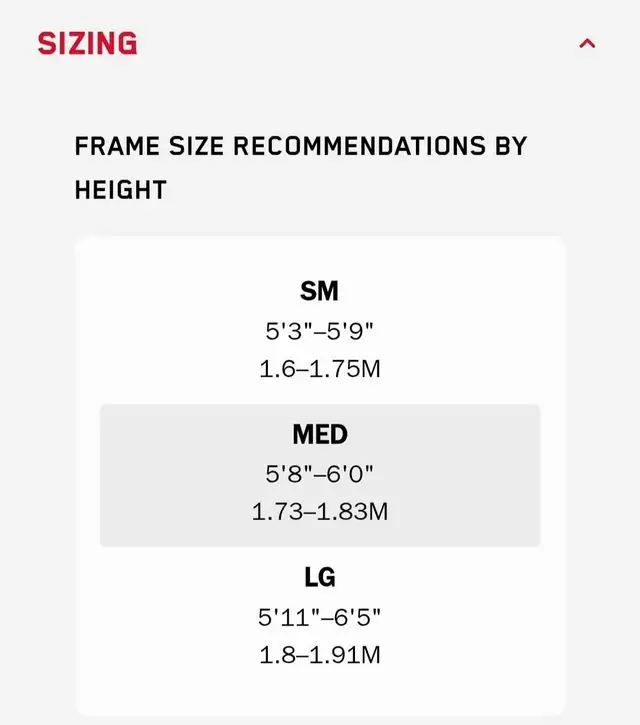Click the letter G in the LG label

point(327,577)
